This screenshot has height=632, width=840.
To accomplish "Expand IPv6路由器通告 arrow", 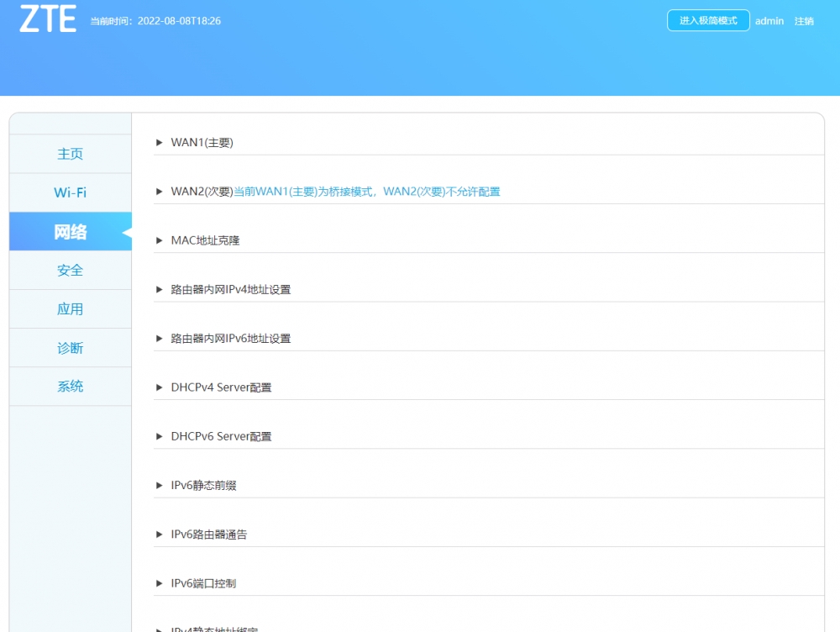I will pos(159,535).
